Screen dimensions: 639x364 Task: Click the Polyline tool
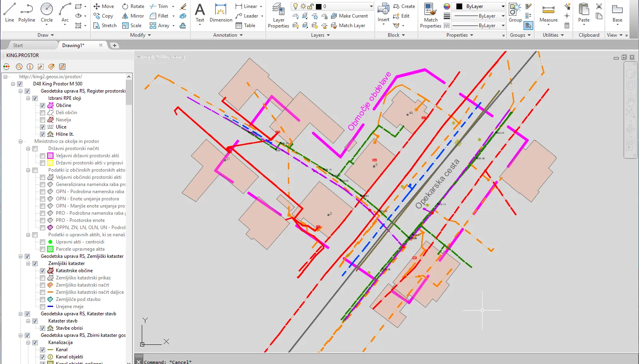[x=27, y=12]
